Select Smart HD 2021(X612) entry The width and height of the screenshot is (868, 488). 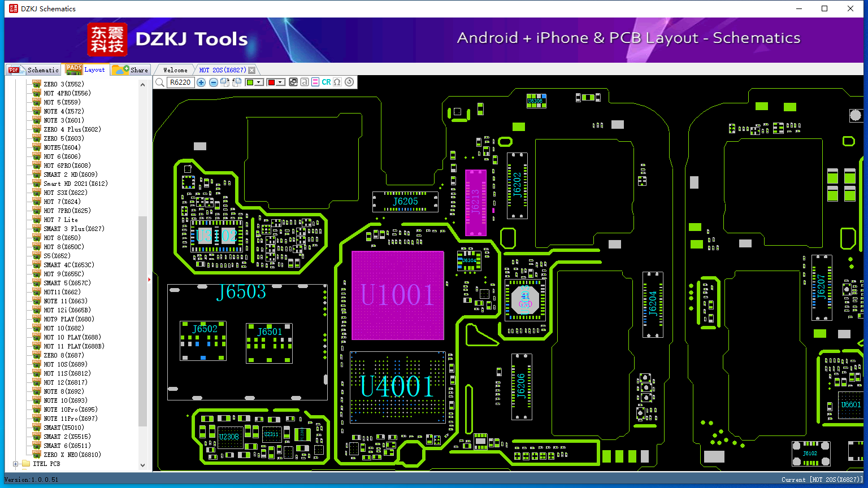tap(76, 184)
